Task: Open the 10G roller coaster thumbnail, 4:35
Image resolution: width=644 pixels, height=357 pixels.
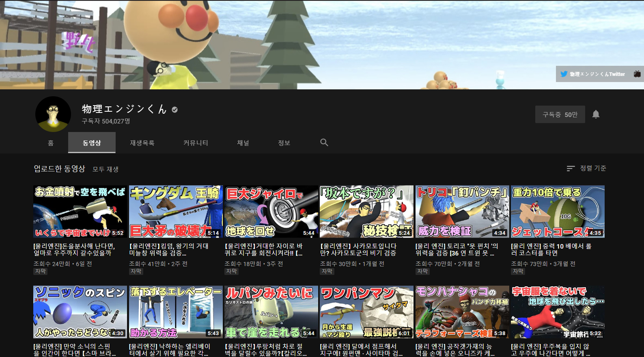Action: 558,212
